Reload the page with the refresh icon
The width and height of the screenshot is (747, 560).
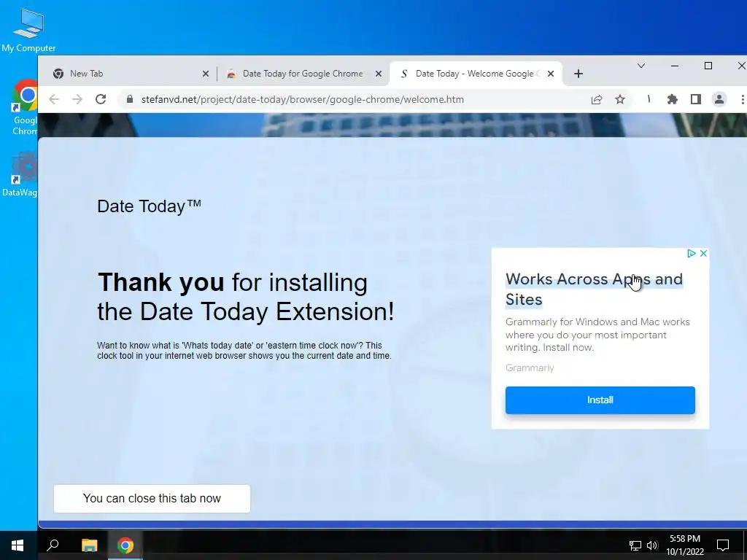pos(101,99)
